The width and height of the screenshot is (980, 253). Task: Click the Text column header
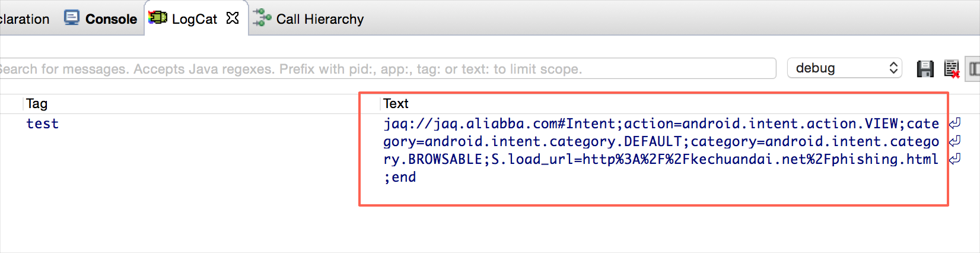tap(396, 104)
